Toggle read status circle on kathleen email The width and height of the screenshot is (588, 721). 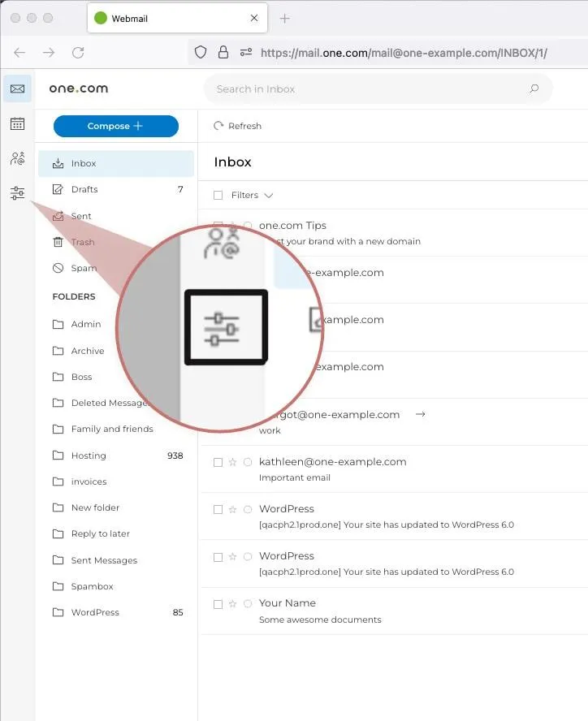(248, 462)
